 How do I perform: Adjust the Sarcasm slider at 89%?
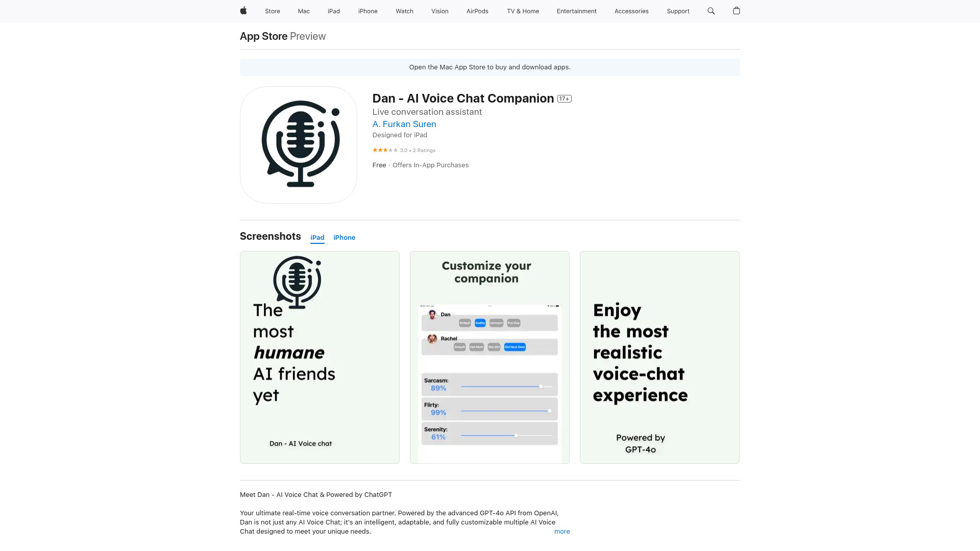(x=541, y=387)
